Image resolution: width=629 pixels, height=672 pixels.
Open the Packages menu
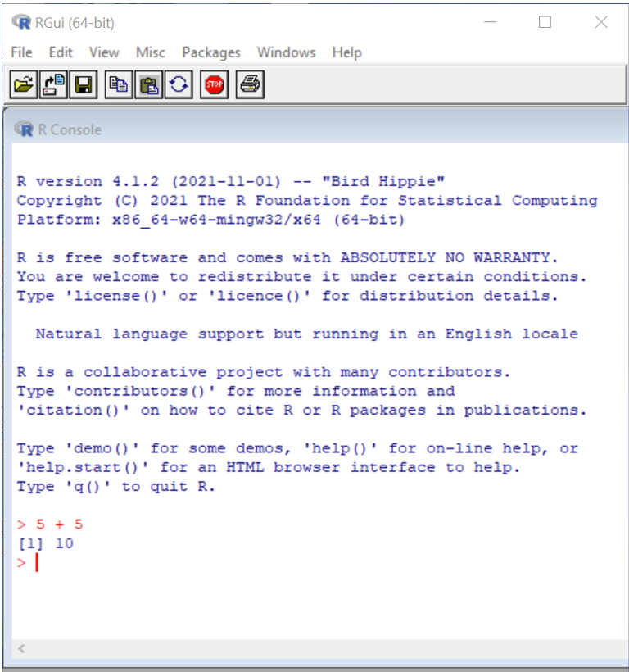pos(211,52)
